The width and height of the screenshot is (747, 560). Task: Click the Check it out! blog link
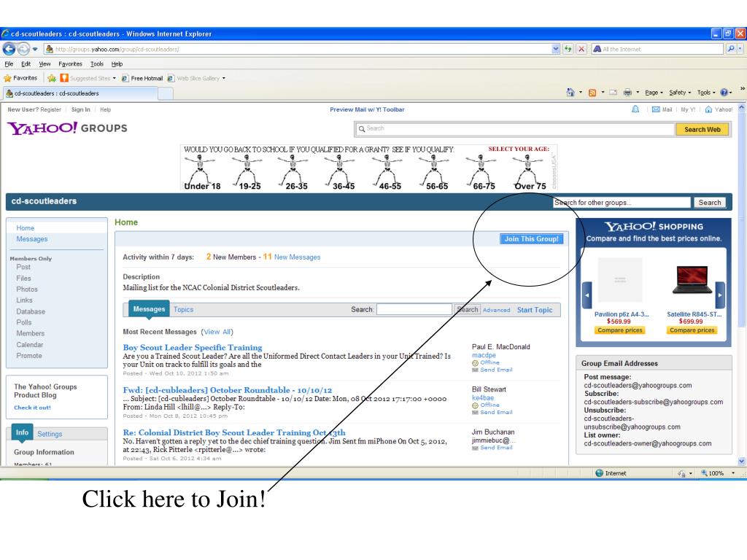(x=32, y=408)
